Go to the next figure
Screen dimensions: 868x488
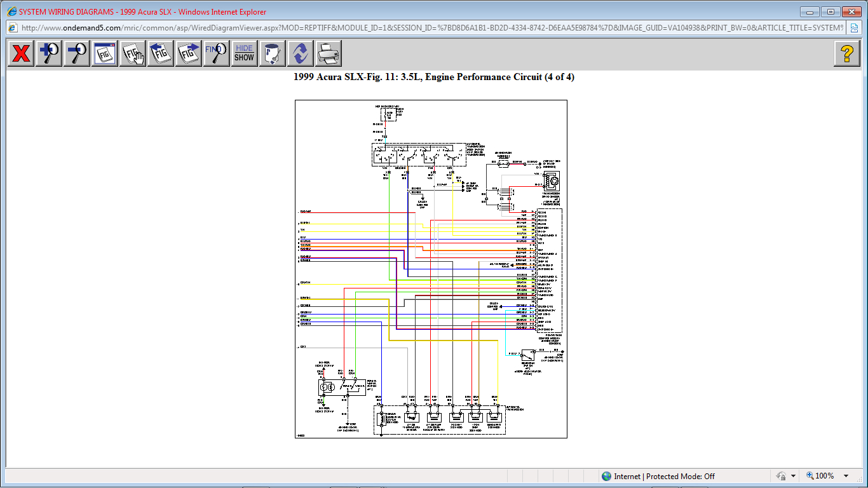[189, 53]
